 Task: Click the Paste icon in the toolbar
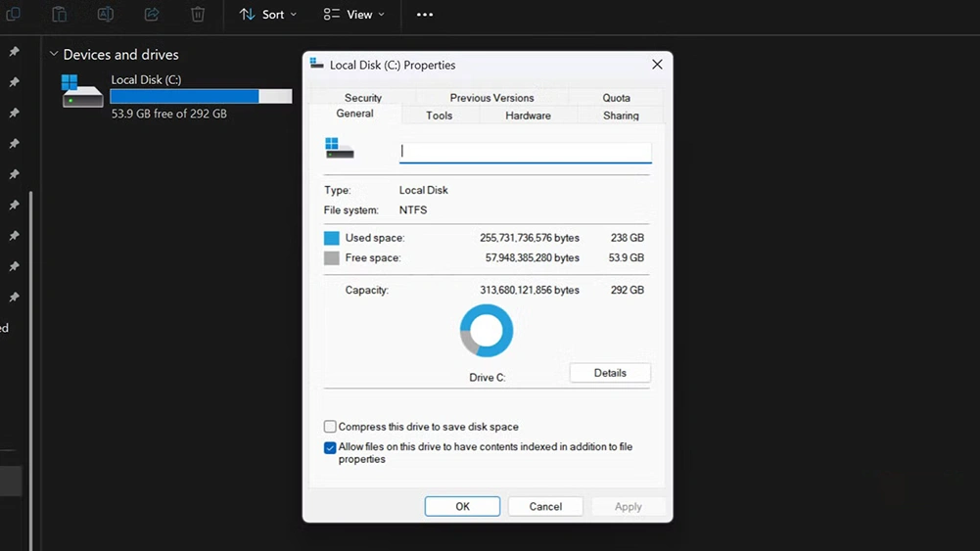point(60,14)
